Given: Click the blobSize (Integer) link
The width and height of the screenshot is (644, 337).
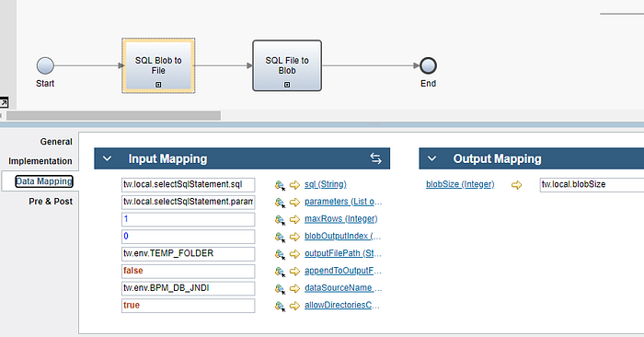Looking at the screenshot, I should pyautogui.click(x=460, y=184).
